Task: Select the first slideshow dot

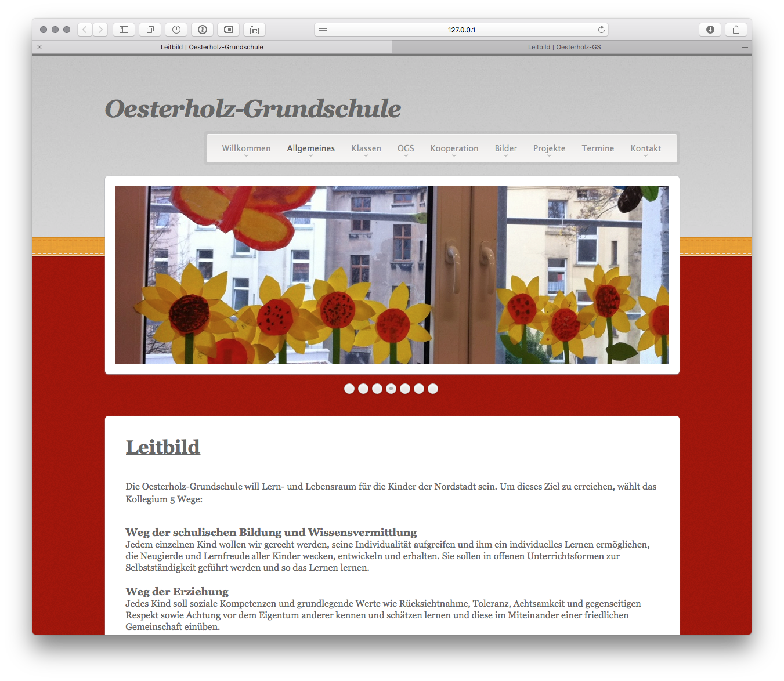Action: click(349, 389)
